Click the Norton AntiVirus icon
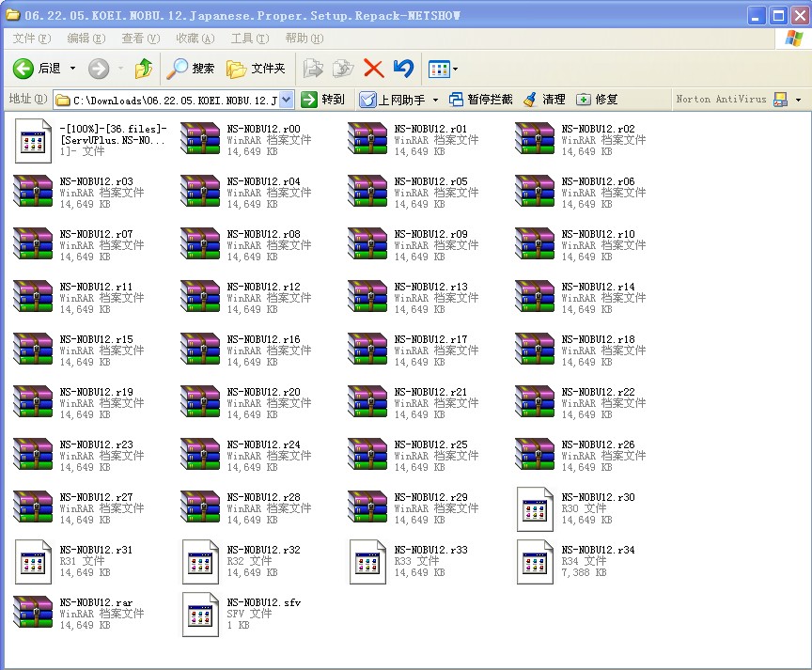The height and width of the screenshot is (670, 812). click(780, 100)
